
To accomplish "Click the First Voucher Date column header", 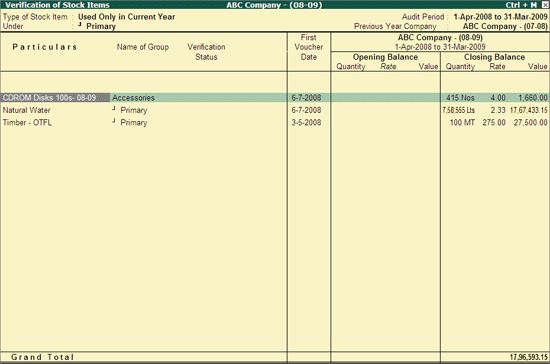I will pos(309,47).
